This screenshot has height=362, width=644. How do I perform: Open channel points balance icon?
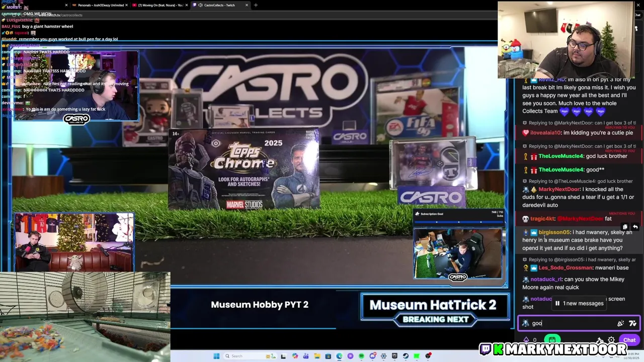coord(526,340)
